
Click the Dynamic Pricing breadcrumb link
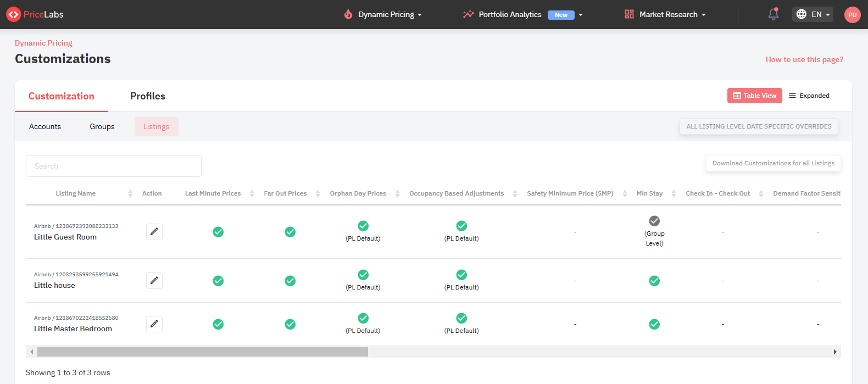[x=43, y=43]
